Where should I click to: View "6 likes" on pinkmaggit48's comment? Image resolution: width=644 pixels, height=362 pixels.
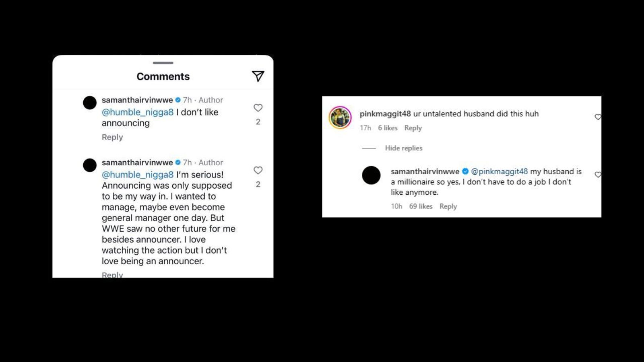coord(388,128)
